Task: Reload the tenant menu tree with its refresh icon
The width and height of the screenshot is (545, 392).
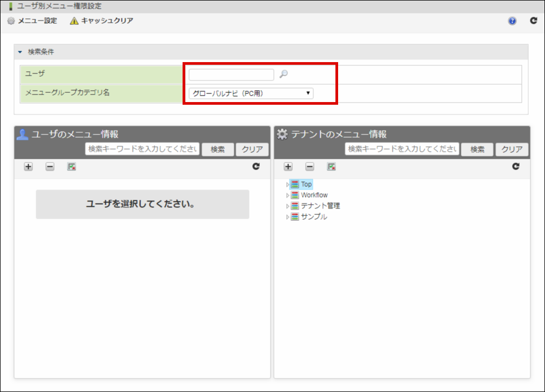Action: point(516,167)
